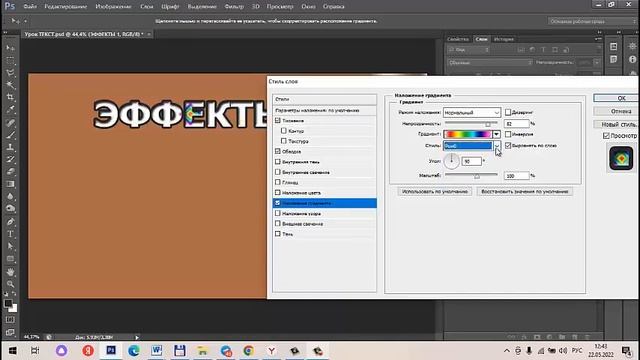640x360 pixels.
Task: Enable the Контур checkbox under Тиснение
Action: pyautogui.click(x=284, y=131)
